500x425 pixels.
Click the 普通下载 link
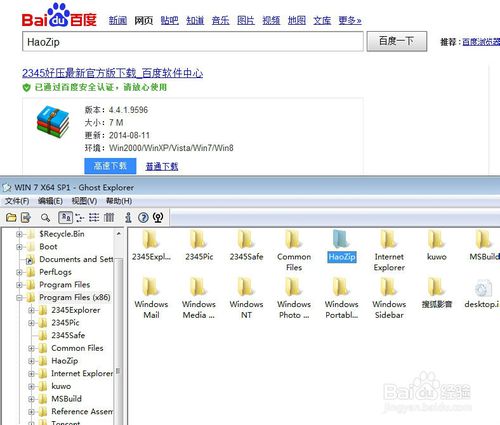coord(162,166)
